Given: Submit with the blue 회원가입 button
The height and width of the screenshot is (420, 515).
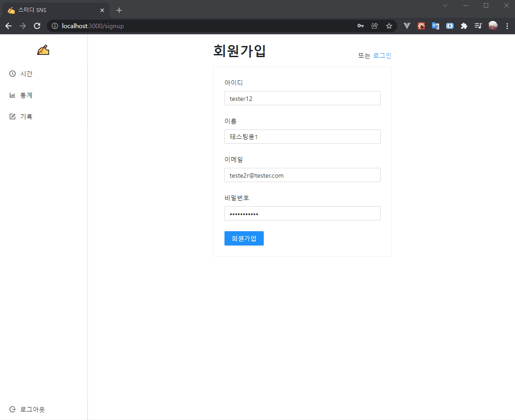Looking at the screenshot, I should tap(244, 238).
